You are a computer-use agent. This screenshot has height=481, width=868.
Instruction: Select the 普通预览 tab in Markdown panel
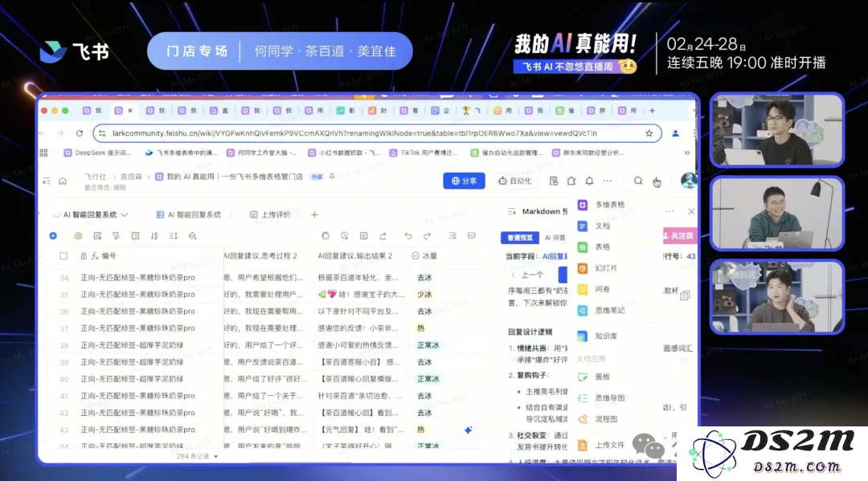click(x=520, y=237)
